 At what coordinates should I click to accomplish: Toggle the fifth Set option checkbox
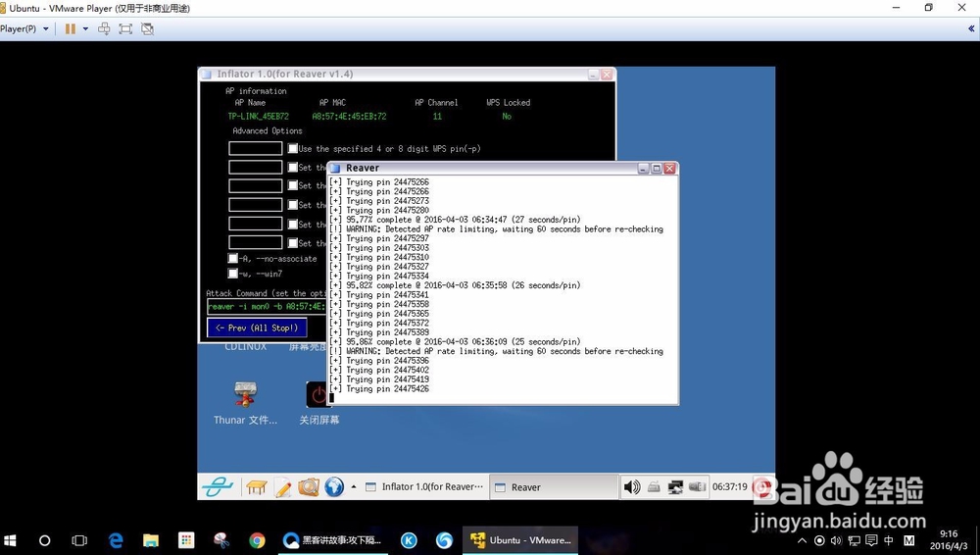[x=292, y=224]
